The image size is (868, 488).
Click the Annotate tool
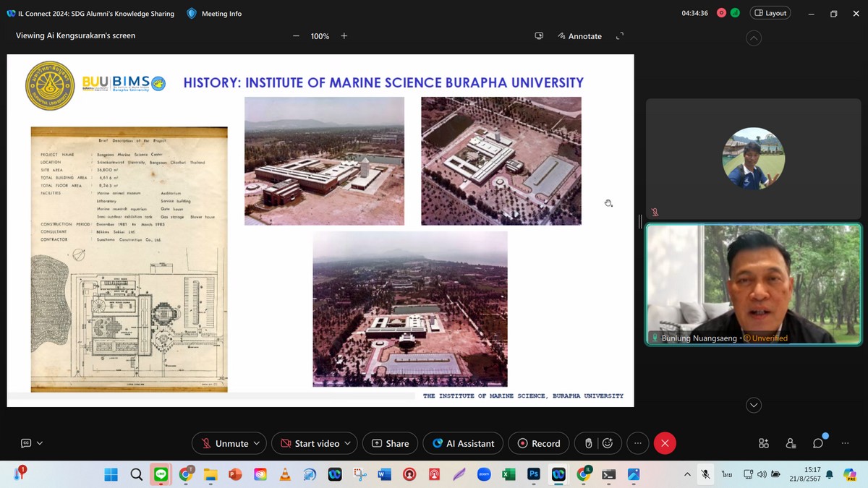tap(580, 36)
